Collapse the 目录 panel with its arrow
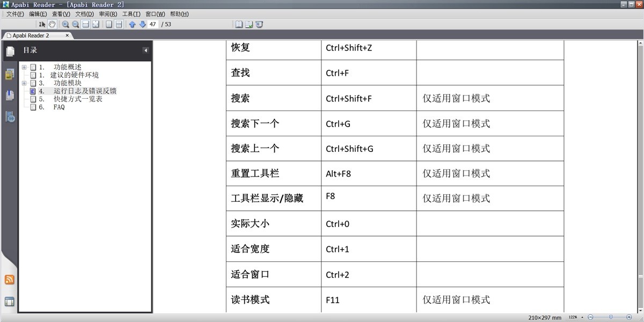Image resolution: width=644 pixels, height=322 pixels. point(145,50)
